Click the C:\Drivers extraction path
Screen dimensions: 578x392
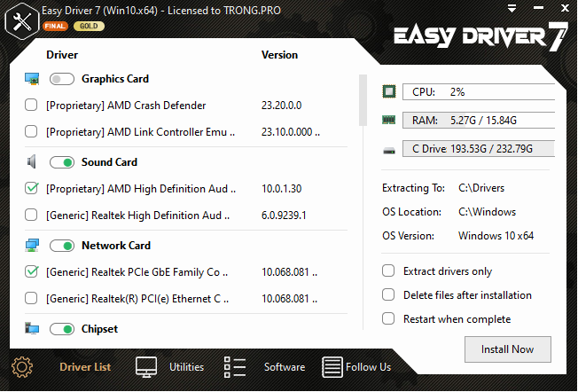coord(481,188)
